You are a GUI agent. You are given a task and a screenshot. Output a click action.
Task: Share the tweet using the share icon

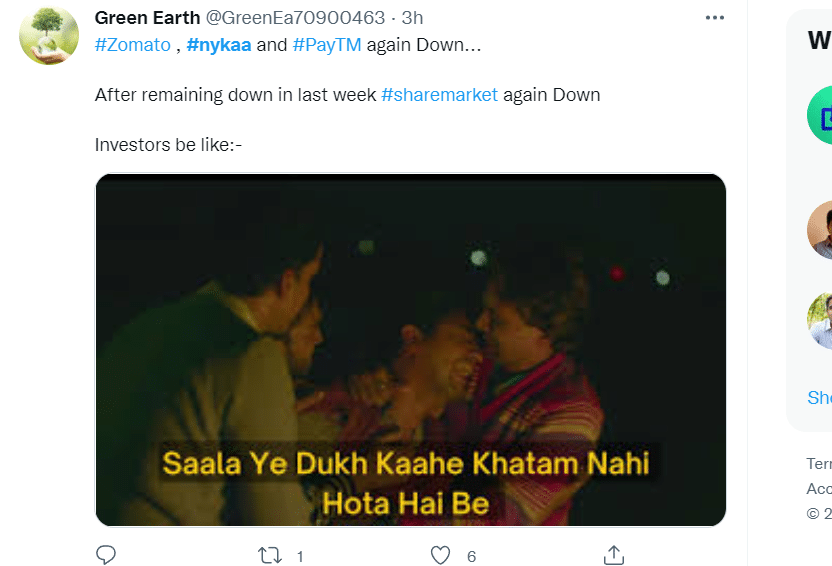tap(614, 554)
